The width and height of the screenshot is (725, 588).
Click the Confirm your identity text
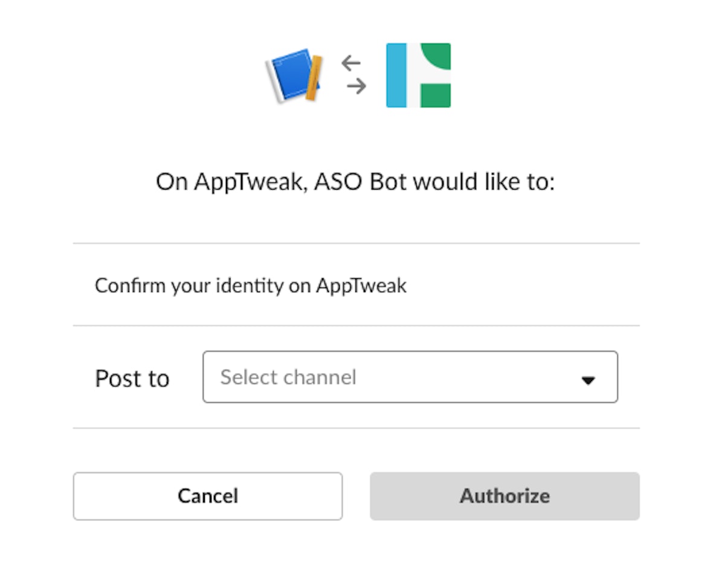pos(250,285)
